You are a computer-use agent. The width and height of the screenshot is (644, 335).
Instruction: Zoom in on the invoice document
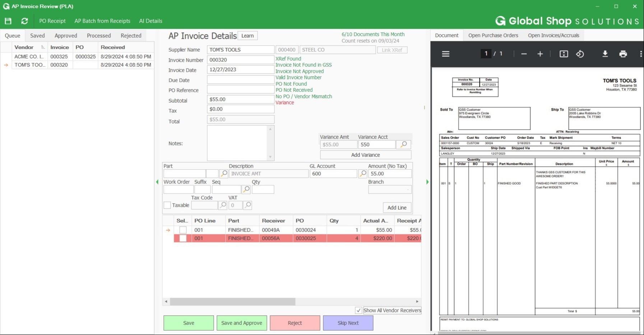(x=540, y=53)
